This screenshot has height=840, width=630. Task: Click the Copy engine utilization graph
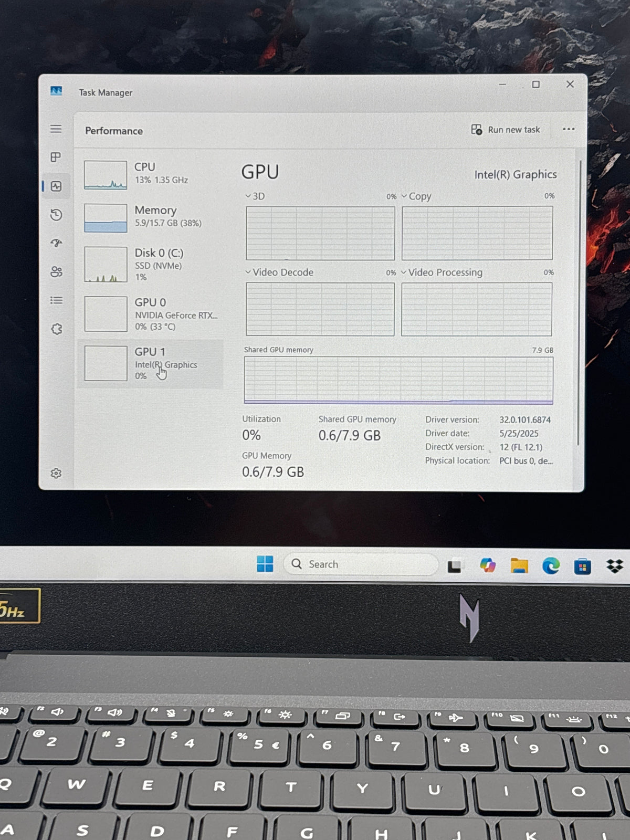coord(477,233)
